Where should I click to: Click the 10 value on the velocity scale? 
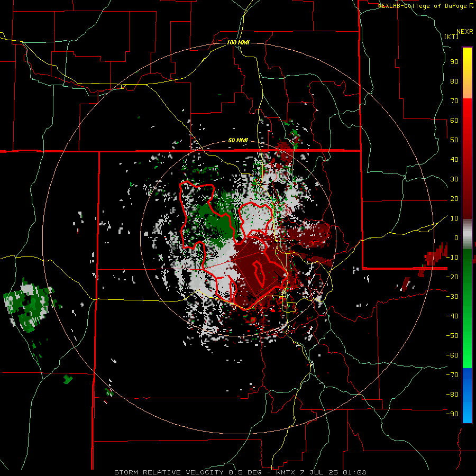click(454, 218)
